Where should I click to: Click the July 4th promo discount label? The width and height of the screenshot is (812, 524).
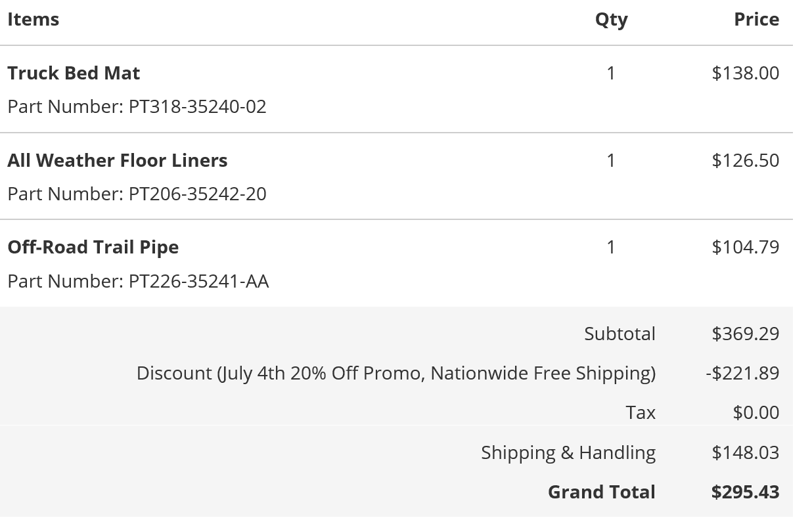click(396, 374)
